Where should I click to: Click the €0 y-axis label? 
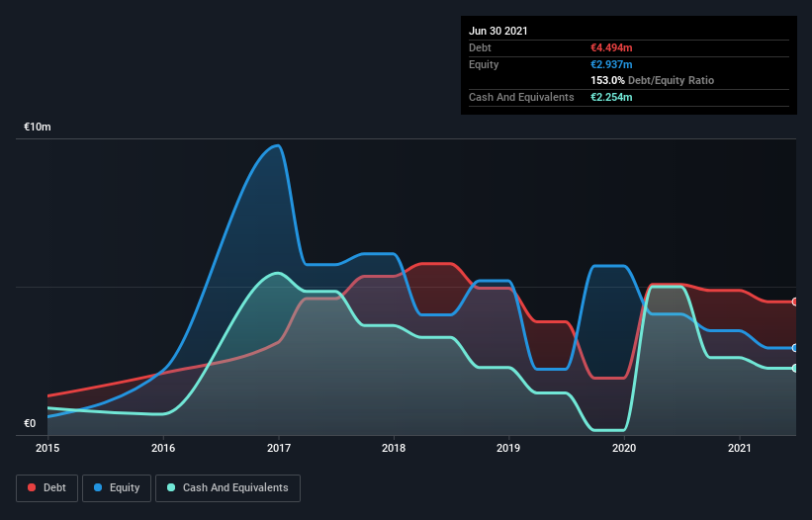tap(30, 423)
